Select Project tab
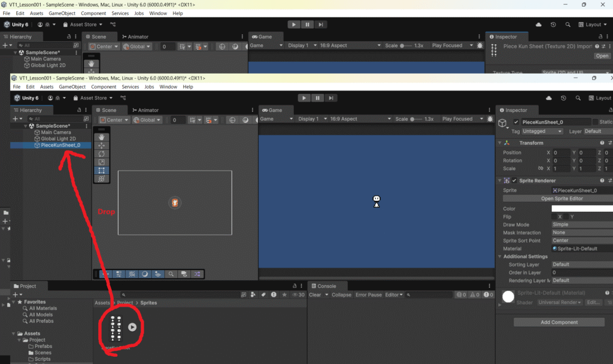Viewport: 613px width, 364px height. pos(25,286)
